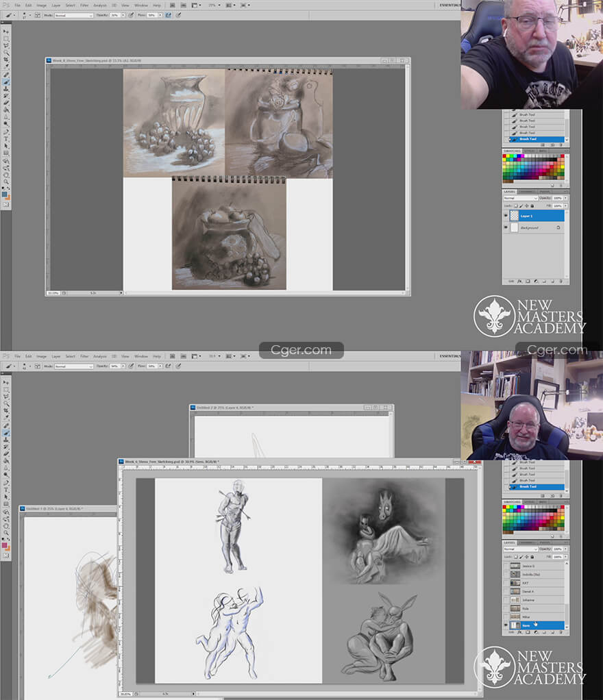
Task: Open the blending mode dropdown in still-life Layers panel
Action: pyautogui.click(x=520, y=198)
